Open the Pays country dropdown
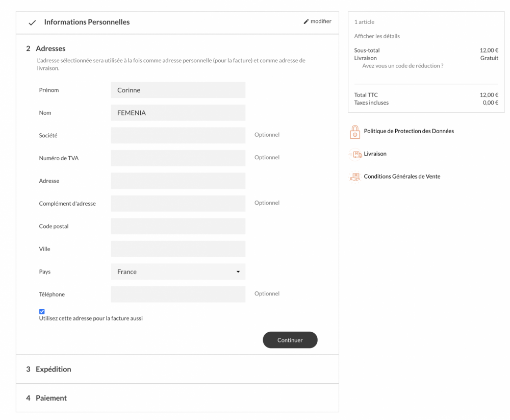 pos(178,271)
